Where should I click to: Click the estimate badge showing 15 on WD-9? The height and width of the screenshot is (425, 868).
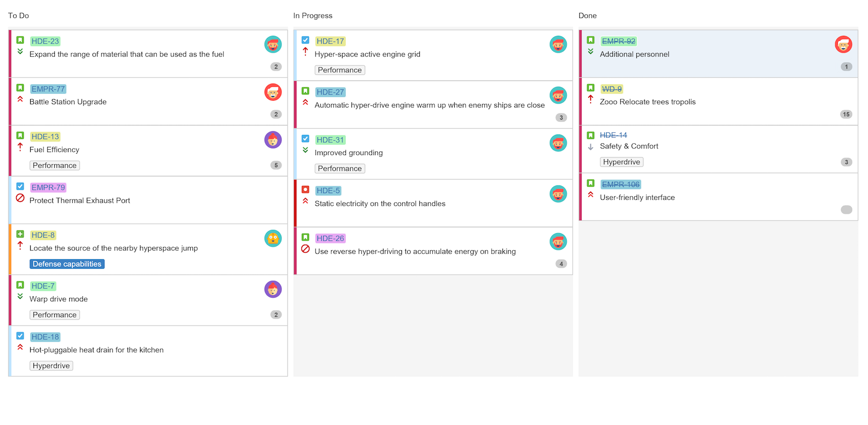pyautogui.click(x=846, y=114)
